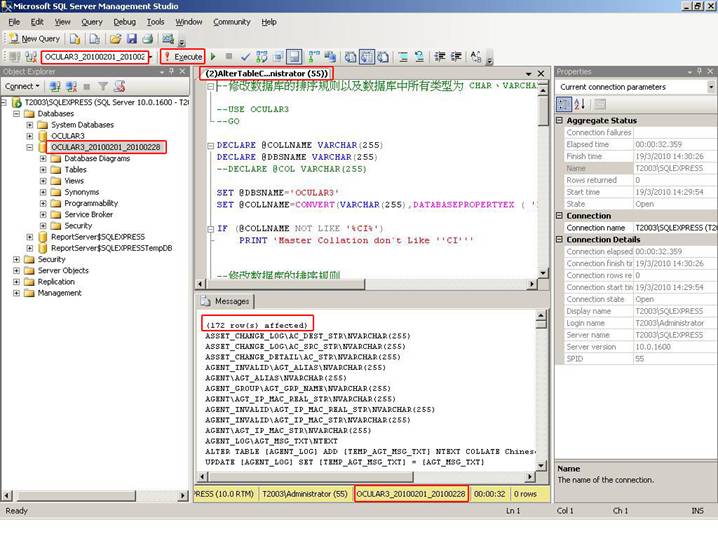The width and height of the screenshot is (718, 538).
Task: Expand the Tables folder
Action: click(43, 169)
